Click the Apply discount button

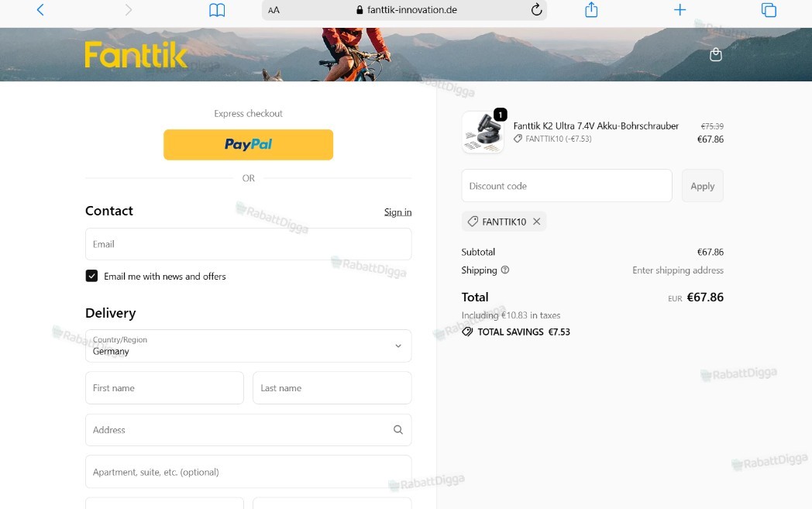[x=702, y=186]
